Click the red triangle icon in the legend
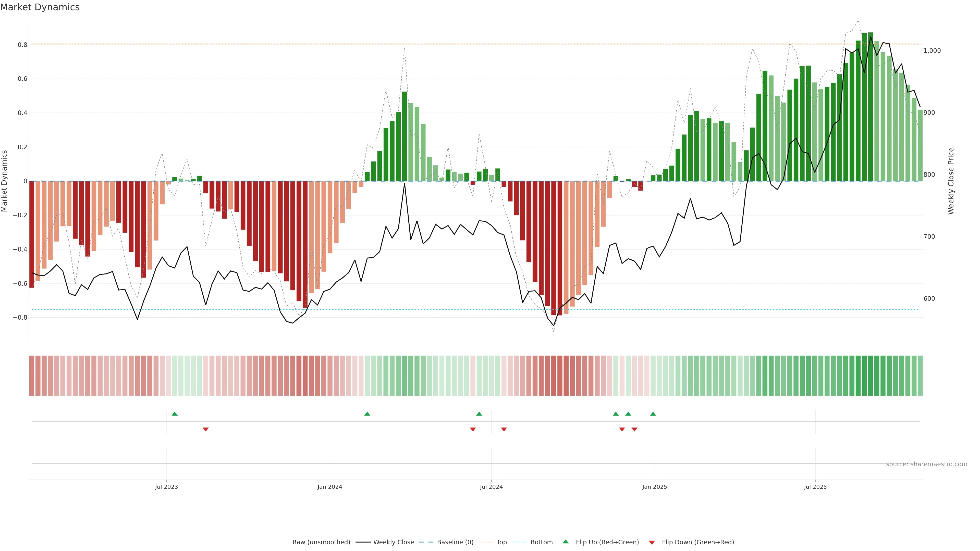This screenshot has width=980, height=551. pos(652,543)
